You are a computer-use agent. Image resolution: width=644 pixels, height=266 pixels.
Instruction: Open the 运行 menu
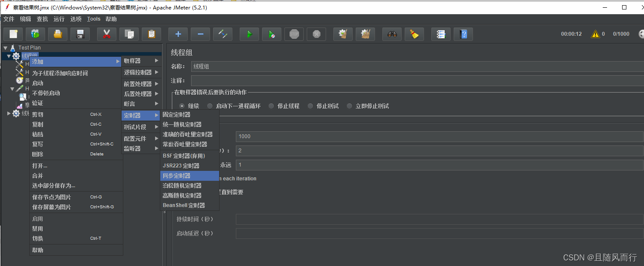[x=59, y=19]
